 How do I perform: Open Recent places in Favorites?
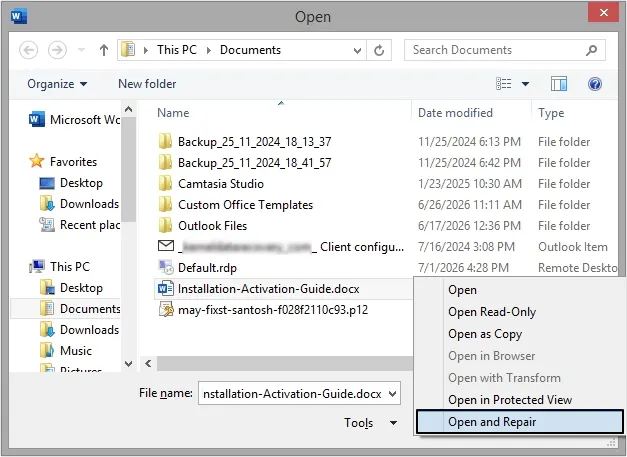79,225
